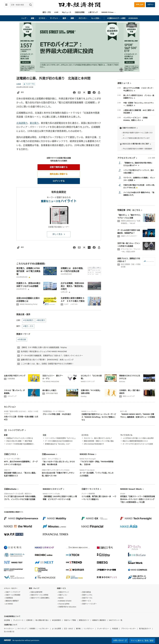This screenshot has width=159, height=644.
Task: Click the 北海道 topic link under the title
Action: coord(19,84)
